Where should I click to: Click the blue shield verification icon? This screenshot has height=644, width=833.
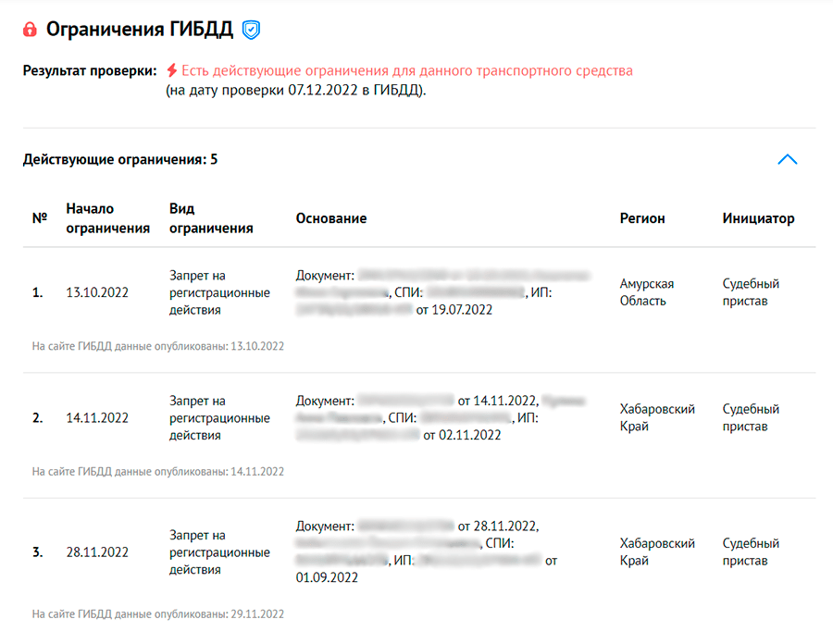251,30
